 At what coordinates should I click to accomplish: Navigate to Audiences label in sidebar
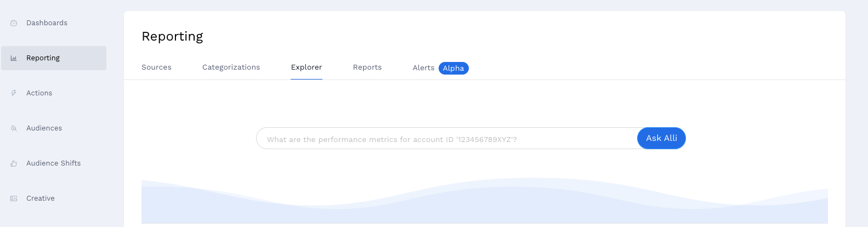pos(44,128)
